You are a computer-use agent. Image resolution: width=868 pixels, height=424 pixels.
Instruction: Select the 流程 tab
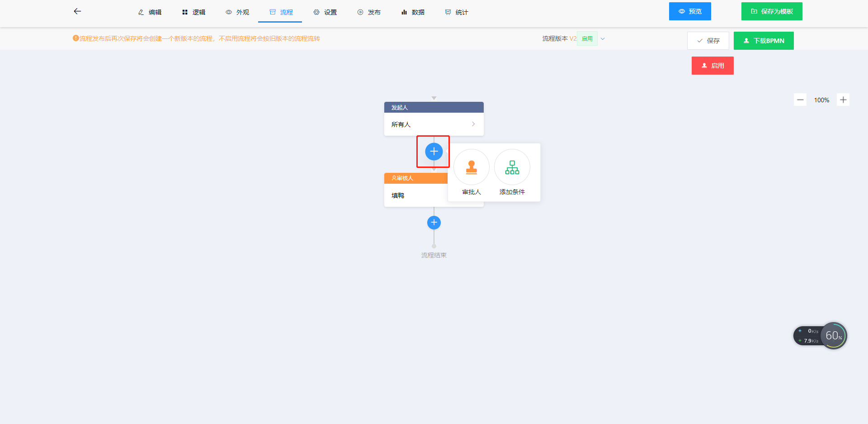click(281, 12)
